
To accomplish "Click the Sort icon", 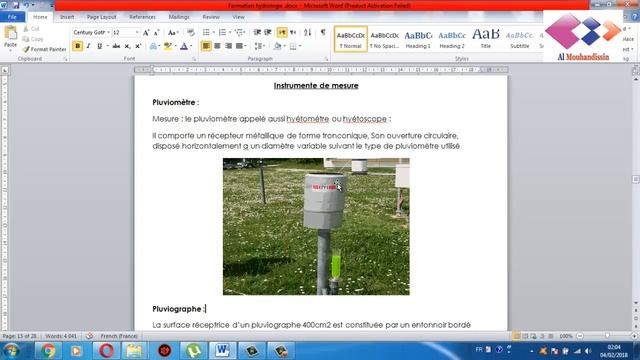I will 308,32.
